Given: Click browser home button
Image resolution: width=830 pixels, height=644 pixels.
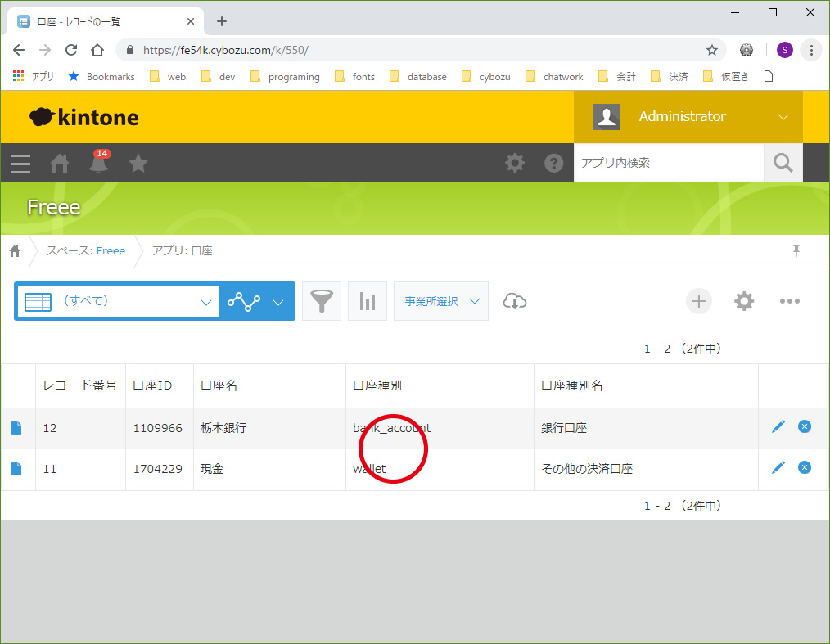Looking at the screenshot, I should point(97,50).
